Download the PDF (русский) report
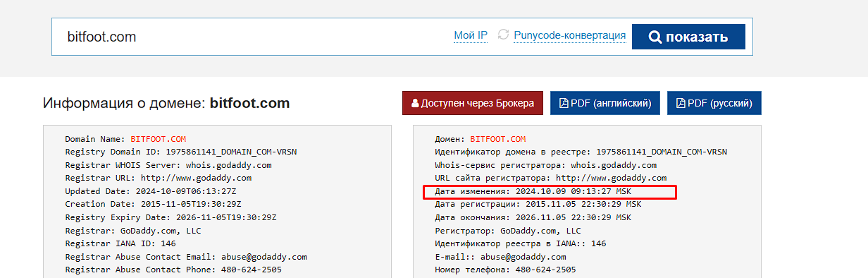This screenshot has height=278, width=868. (x=714, y=103)
